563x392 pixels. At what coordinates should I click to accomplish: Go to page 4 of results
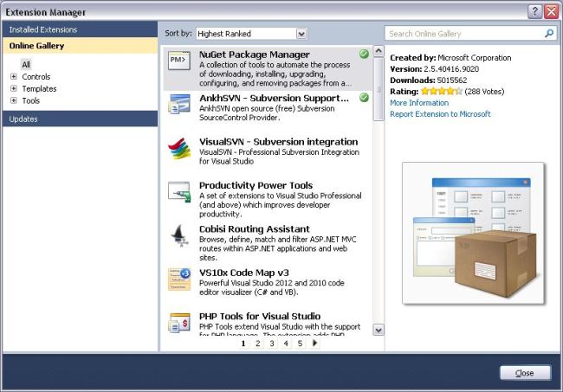tap(286, 344)
